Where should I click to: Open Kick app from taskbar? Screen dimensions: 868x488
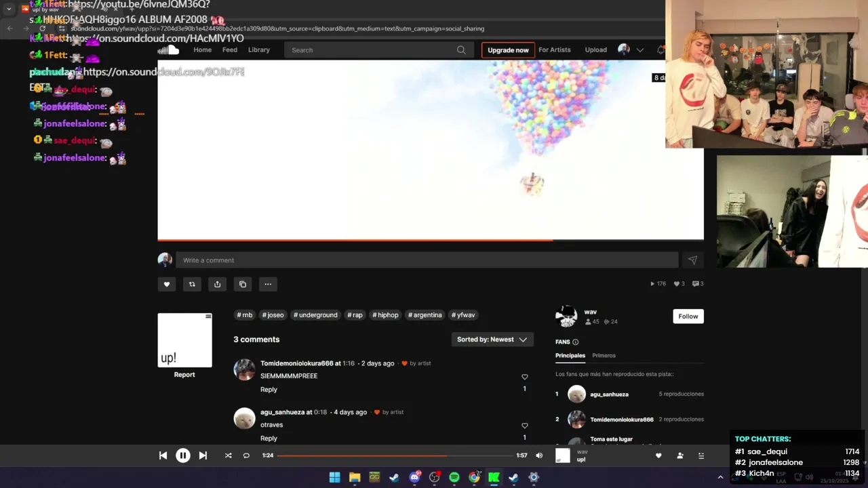click(494, 477)
